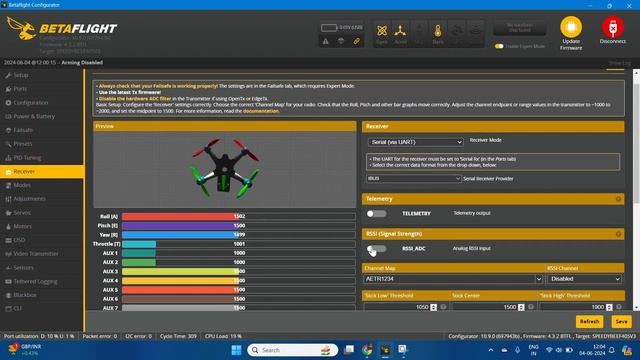Open the Receiver Mode dropdown
This screenshot has width=640, height=360.
tap(416, 142)
